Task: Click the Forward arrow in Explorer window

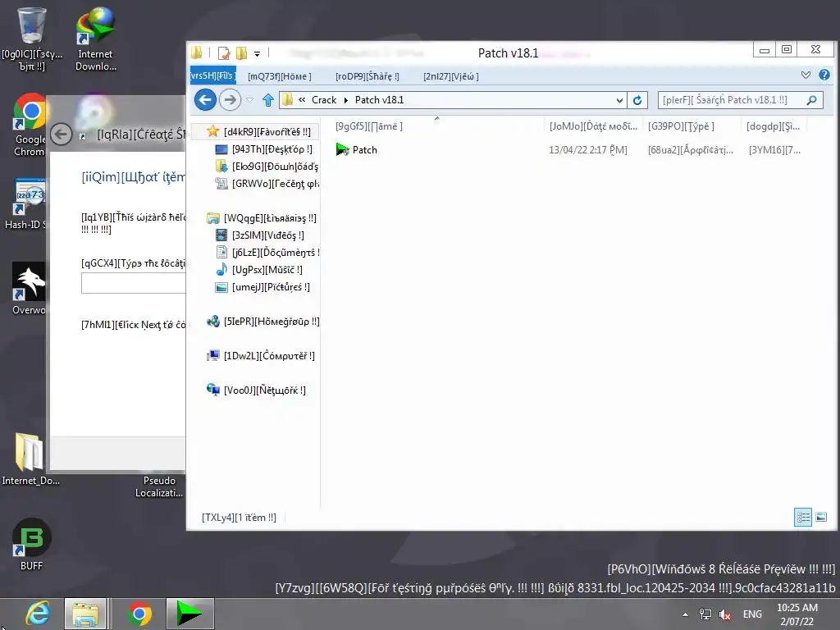Action: pos(230,99)
